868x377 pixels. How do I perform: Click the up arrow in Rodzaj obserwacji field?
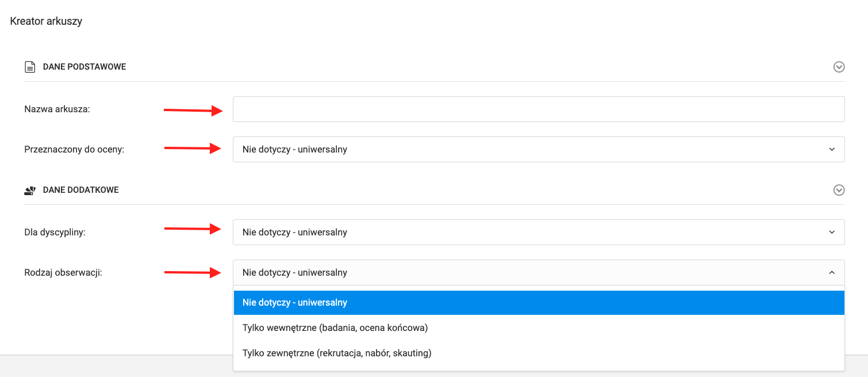click(832, 273)
